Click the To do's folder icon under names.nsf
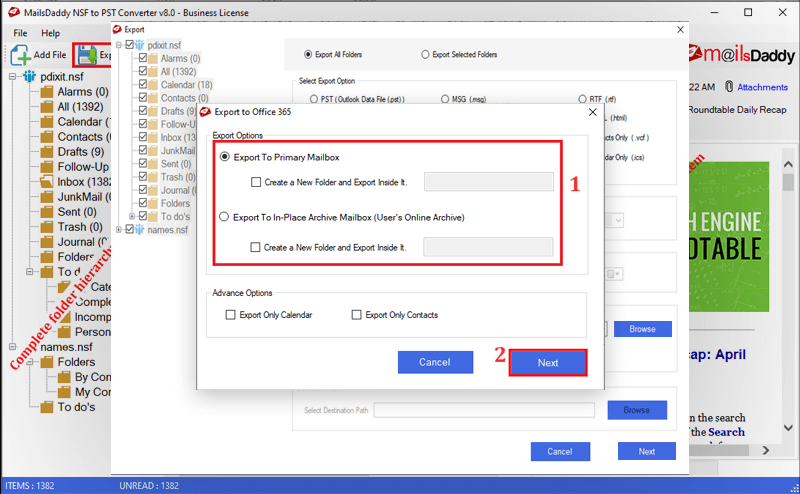 (47, 407)
